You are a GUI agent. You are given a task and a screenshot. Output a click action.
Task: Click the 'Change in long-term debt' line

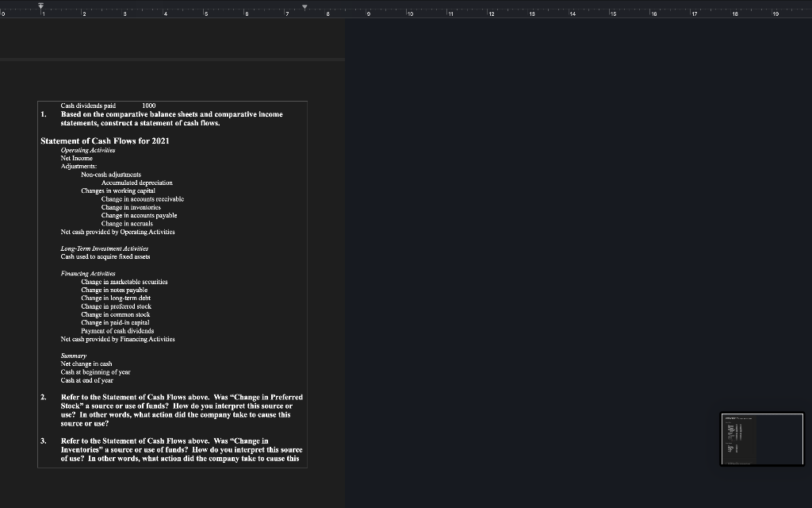pos(116,298)
